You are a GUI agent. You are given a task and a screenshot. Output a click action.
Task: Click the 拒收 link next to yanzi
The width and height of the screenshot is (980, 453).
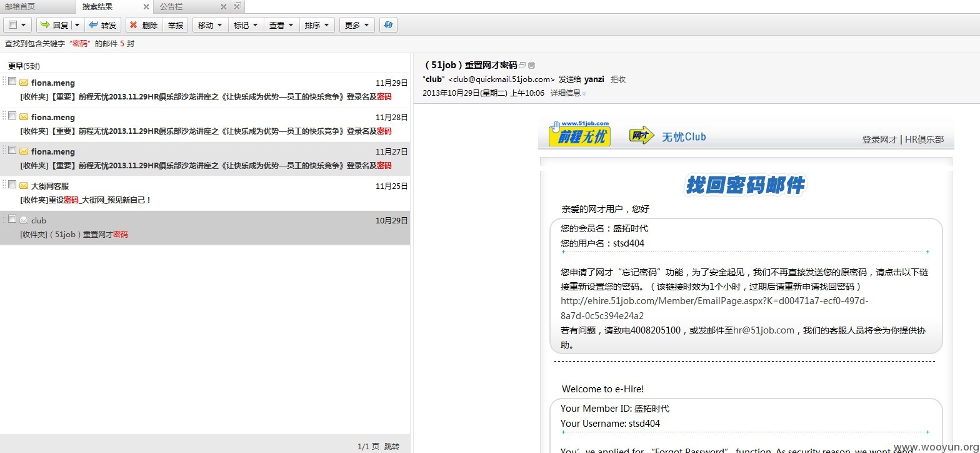click(x=617, y=79)
